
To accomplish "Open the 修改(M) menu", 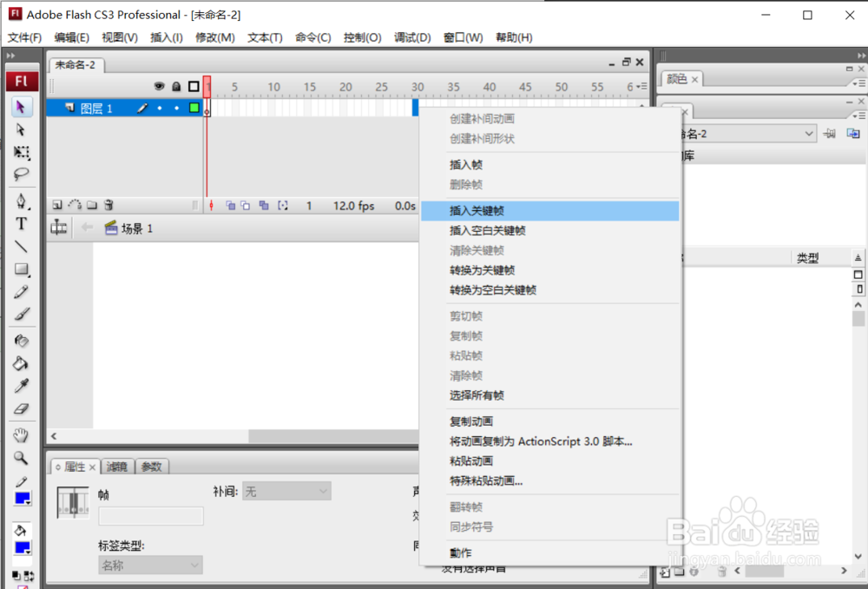I will pos(214,37).
